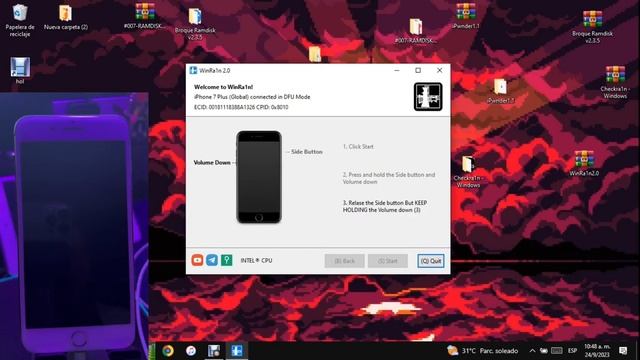Open iTunes from the taskbar
This screenshot has width=640, height=360.
click(191, 351)
